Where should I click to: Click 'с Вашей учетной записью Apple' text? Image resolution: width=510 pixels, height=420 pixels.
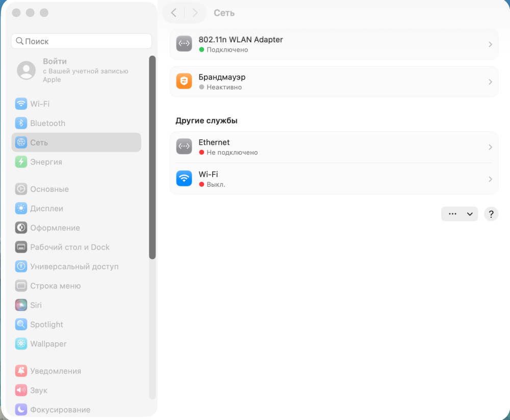(x=86, y=75)
